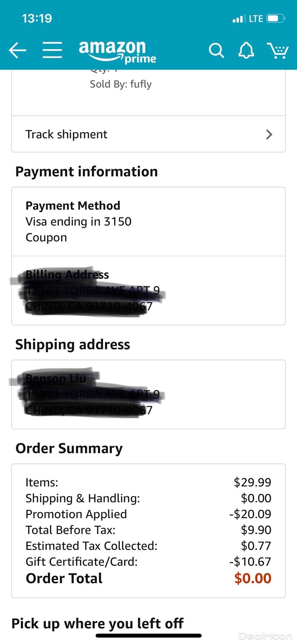Tap Visa ending in 3150
297x644 pixels.
click(x=79, y=222)
